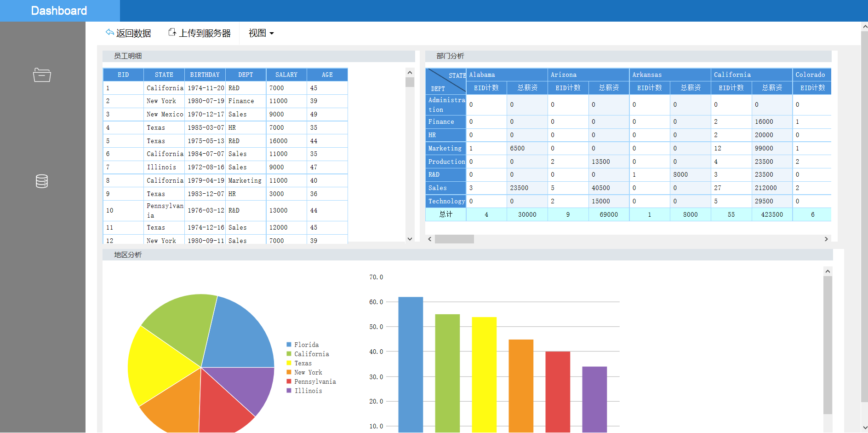
Task: Click the Illinois cell in employee table
Action: click(x=164, y=167)
